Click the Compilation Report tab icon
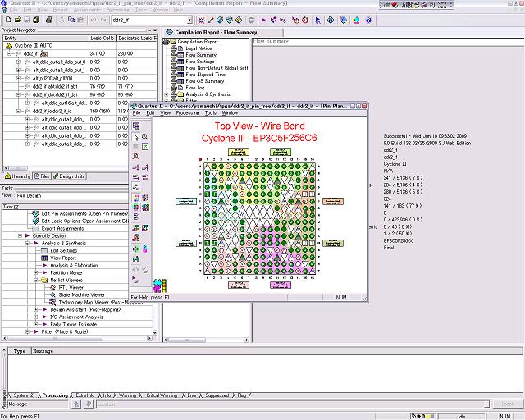Viewport: 525px width, 420px height. pyautogui.click(x=170, y=32)
